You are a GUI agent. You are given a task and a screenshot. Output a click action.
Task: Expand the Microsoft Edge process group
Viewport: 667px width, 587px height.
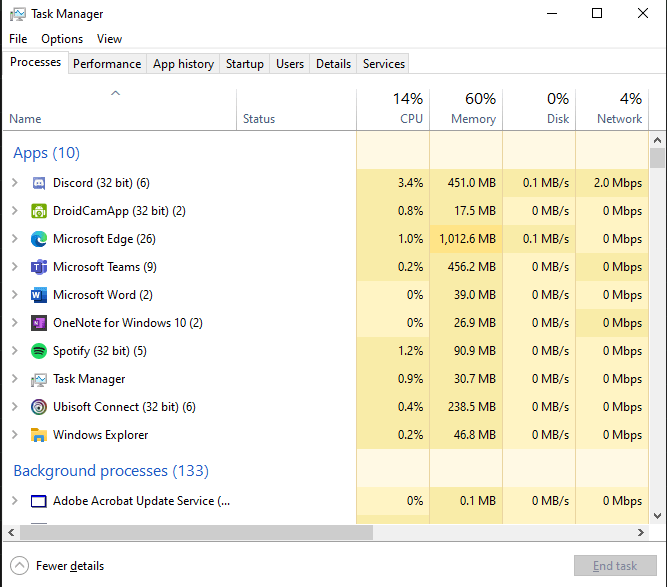[x=15, y=239]
